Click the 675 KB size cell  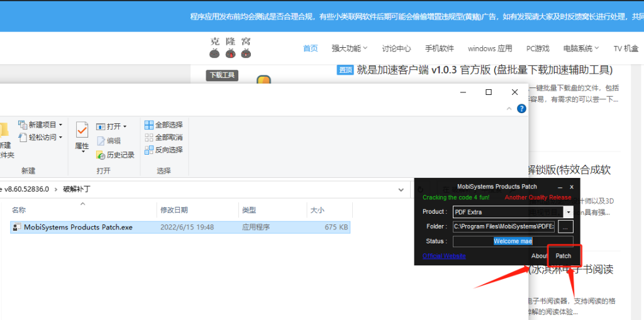[336, 227]
